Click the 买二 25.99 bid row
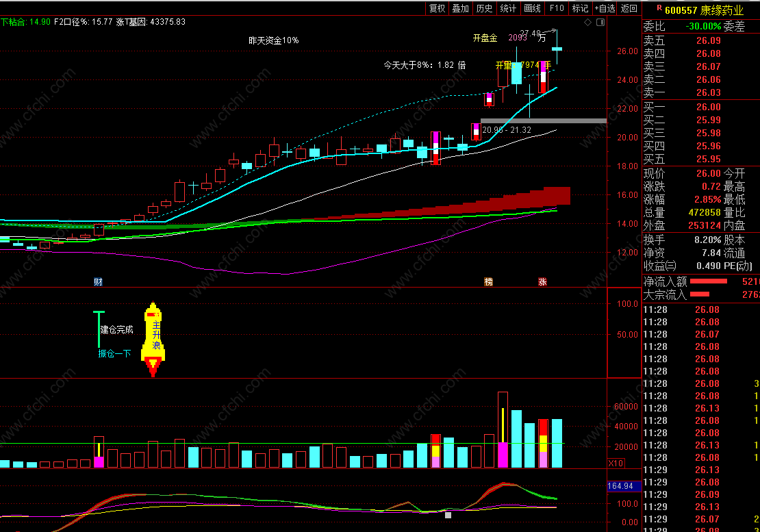 click(682, 120)
